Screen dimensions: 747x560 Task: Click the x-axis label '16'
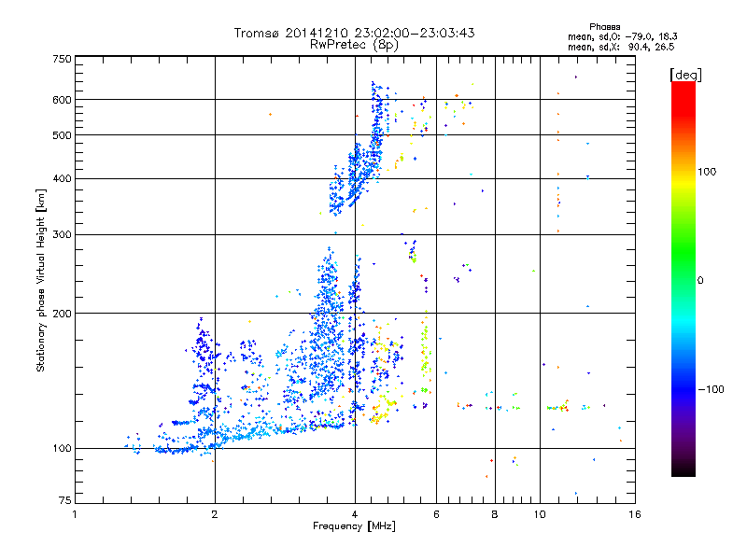(635, 514)
